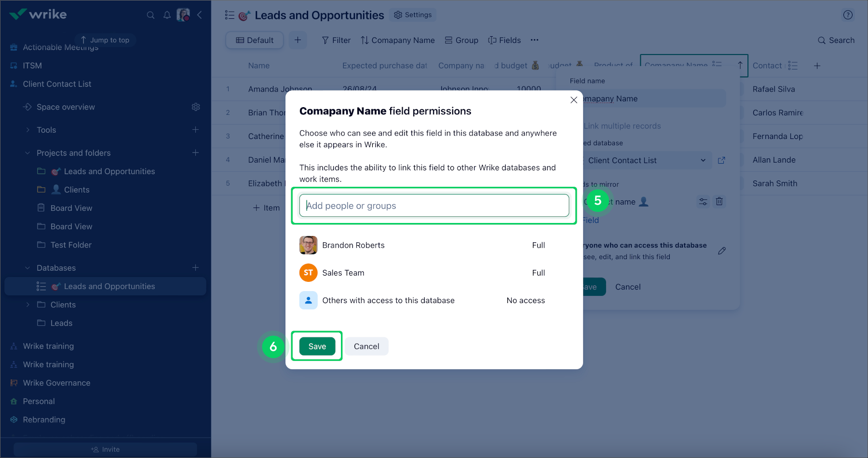The width and height of the screenshot is (868, 458).
Task: Select the Default view tab
Action: click(x=254, y=40)
